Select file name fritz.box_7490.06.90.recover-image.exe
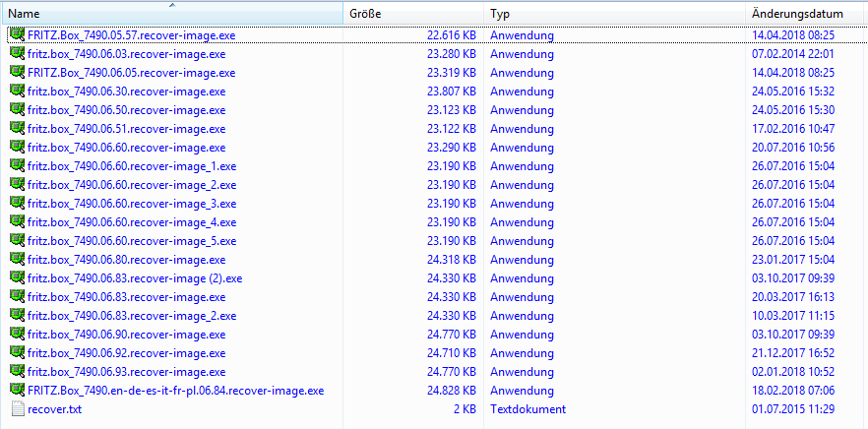 click(126, 335)
